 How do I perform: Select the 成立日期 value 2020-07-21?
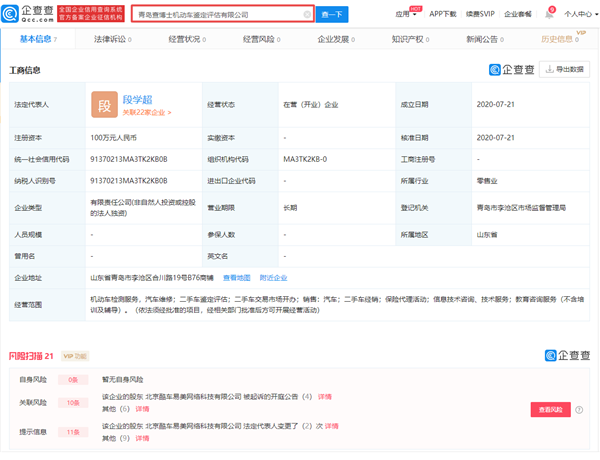click(496, 104)
